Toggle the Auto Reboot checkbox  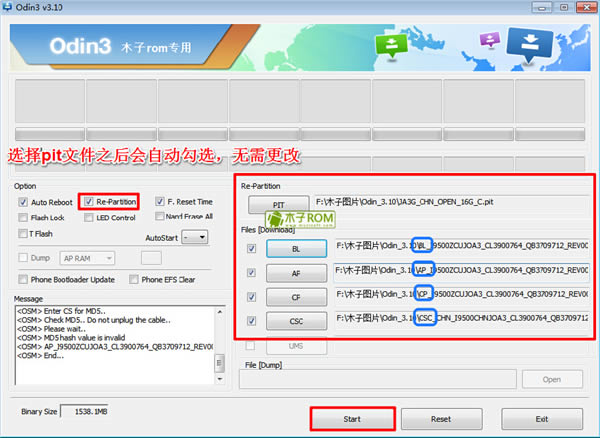[x=23, y=202]
